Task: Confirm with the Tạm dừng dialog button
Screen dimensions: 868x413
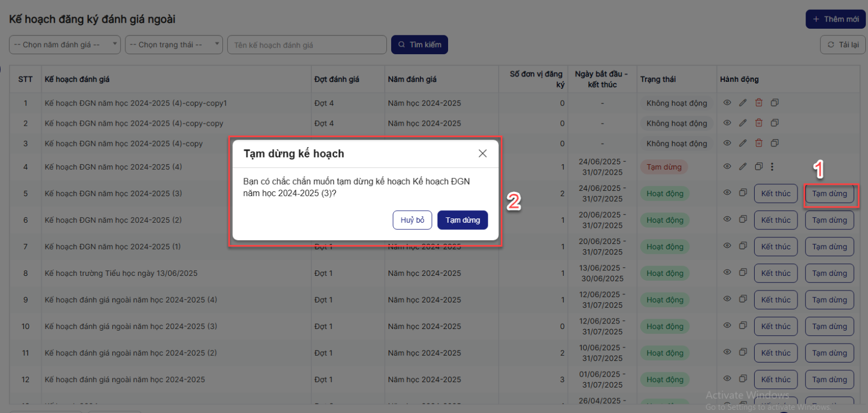Action: [x=462, y=220]
